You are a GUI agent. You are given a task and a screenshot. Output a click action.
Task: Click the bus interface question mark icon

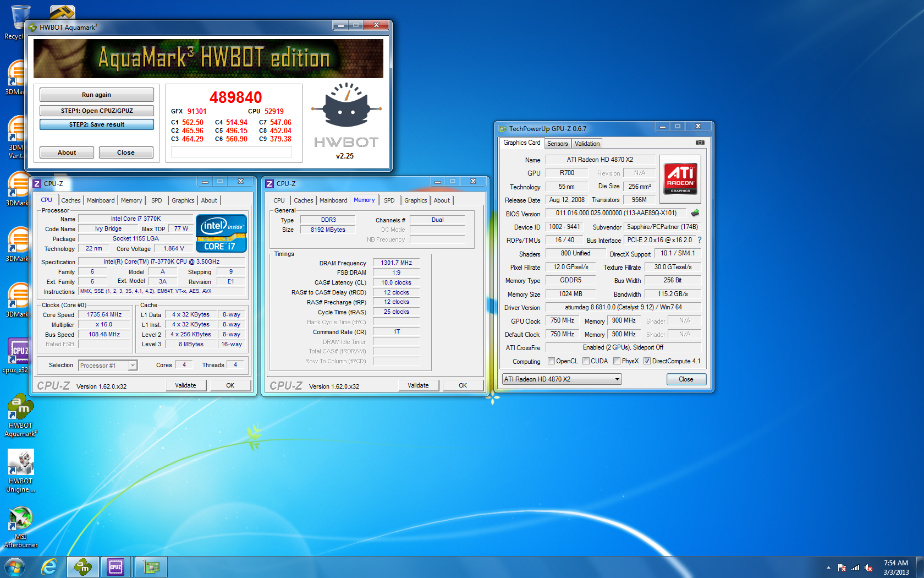pos(700,240)
